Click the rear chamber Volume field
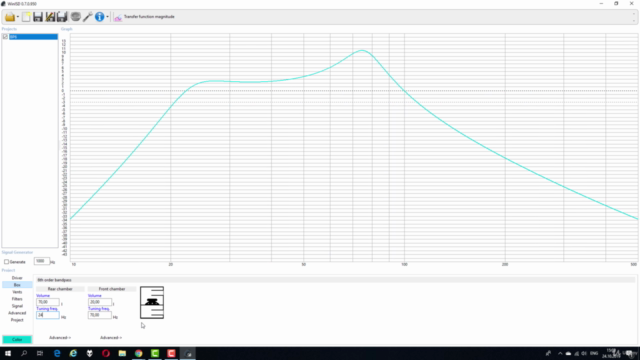The height and width of the screenshot is (360, 640). pos(48,302)
